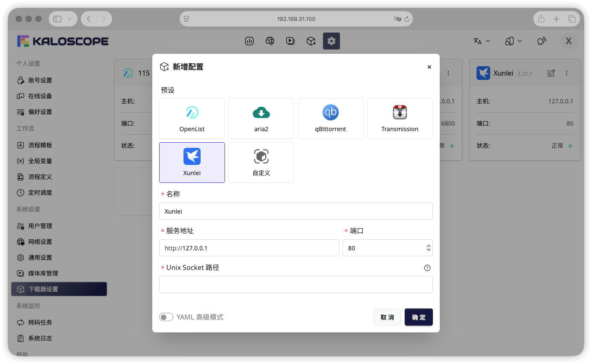Screen dimensions: 592x364
Task: Open the theme layout dropdown
Action: coord(513,41)
